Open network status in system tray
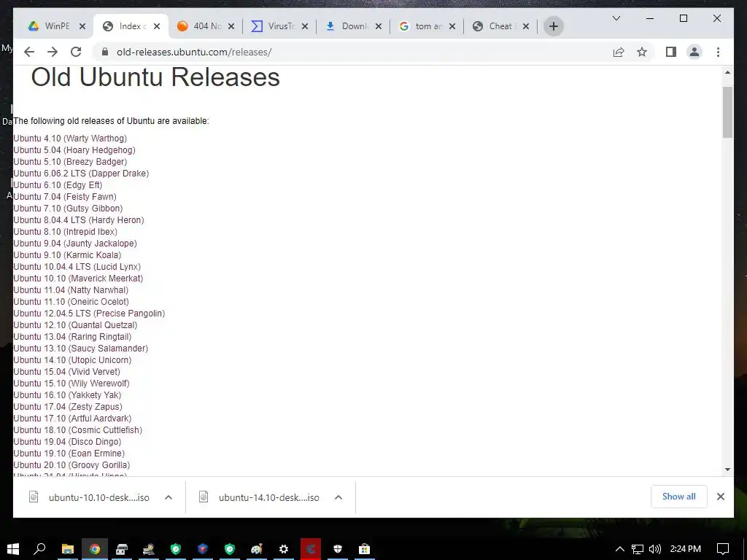This screenshot has width=747, height=560. tap(638, 549)
